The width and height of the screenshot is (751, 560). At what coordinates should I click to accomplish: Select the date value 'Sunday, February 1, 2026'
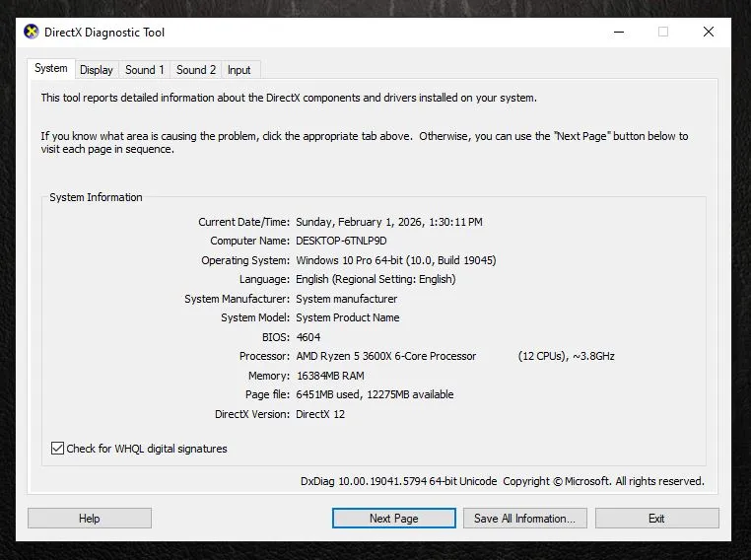pos(359,222)
